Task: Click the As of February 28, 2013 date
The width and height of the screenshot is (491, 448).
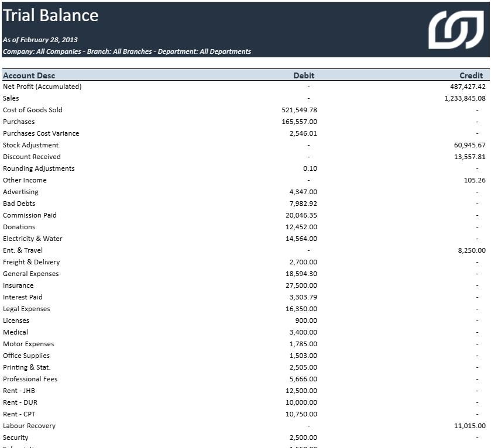Action: click(40, 40)
